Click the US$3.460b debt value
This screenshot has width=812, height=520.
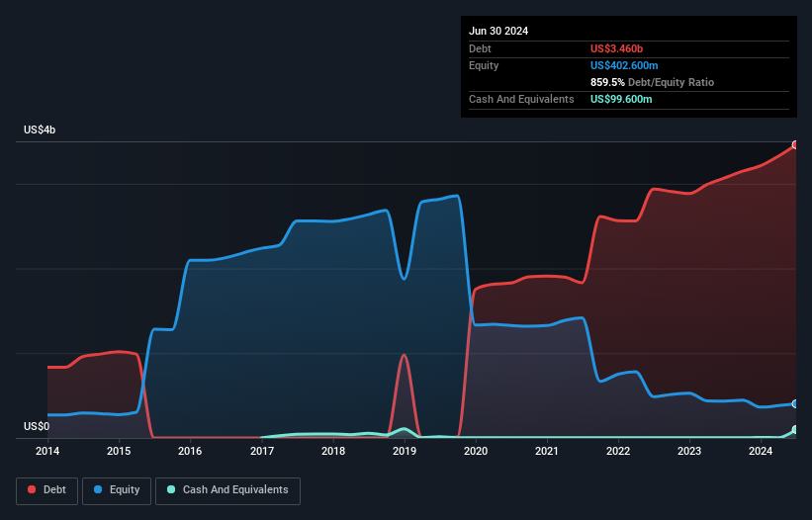(616, 48)
